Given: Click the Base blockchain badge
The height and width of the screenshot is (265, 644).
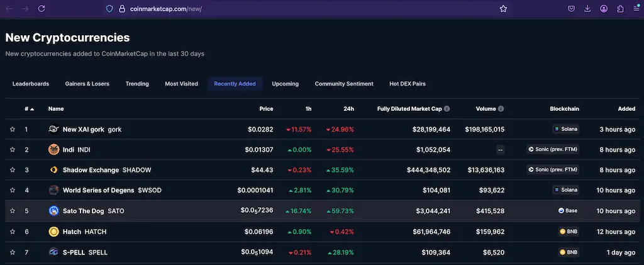Looking at the screenshot, I should tap(568, 210).
